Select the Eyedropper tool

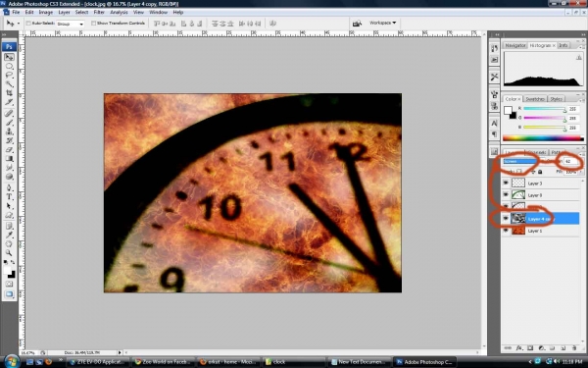[x=9, y=236]
